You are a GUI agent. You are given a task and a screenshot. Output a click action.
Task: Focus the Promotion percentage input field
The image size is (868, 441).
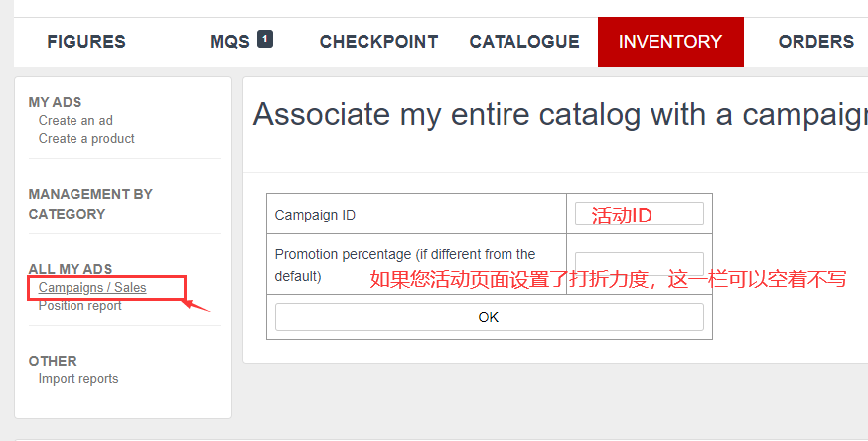point(640,264)
